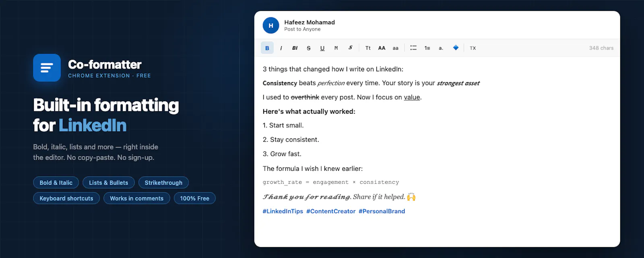Click the Co-formatter title text
644x258 pixels.
(105, 64)
